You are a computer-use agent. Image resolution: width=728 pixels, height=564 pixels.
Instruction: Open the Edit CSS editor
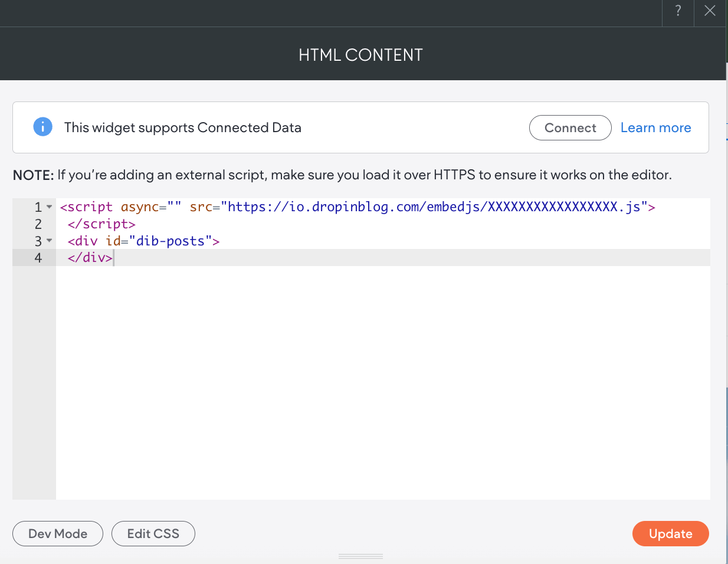153,533
